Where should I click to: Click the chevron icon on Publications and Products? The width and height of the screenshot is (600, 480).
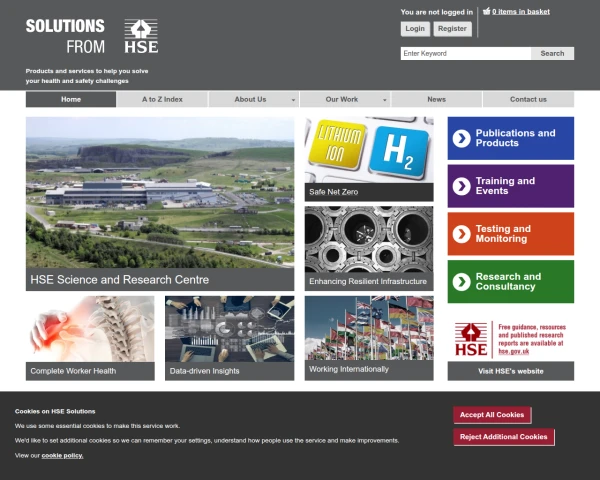(461, 138)
